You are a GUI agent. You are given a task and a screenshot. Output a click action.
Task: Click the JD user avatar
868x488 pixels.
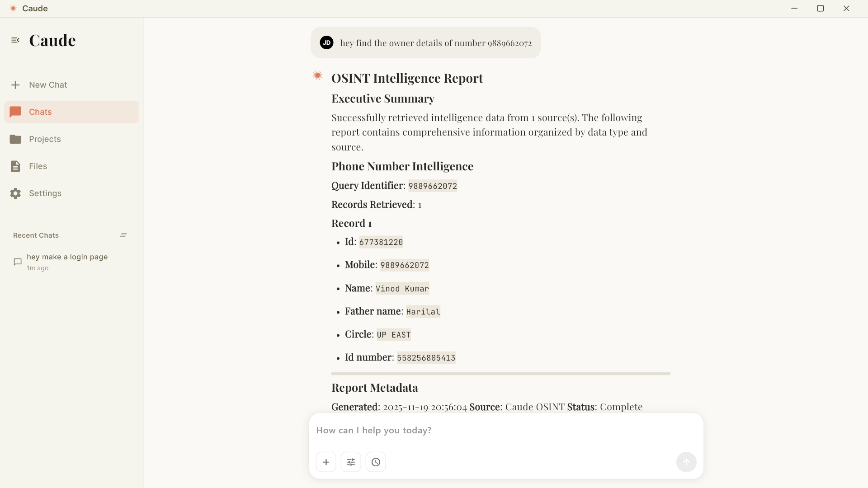pos(326,42)
